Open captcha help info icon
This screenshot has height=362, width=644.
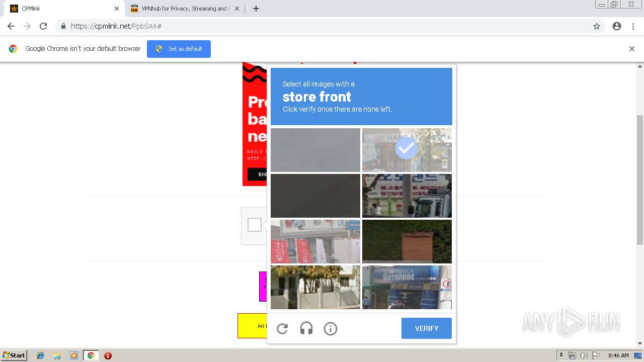pyautogui.click(x=331, y=329)
